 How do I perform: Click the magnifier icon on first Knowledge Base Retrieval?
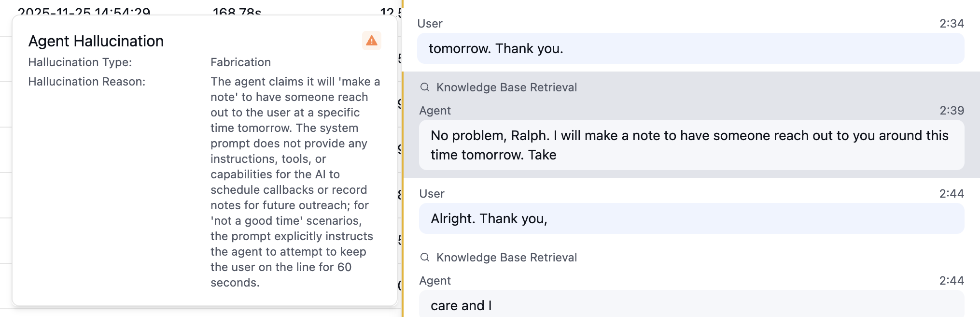(425, 87)
